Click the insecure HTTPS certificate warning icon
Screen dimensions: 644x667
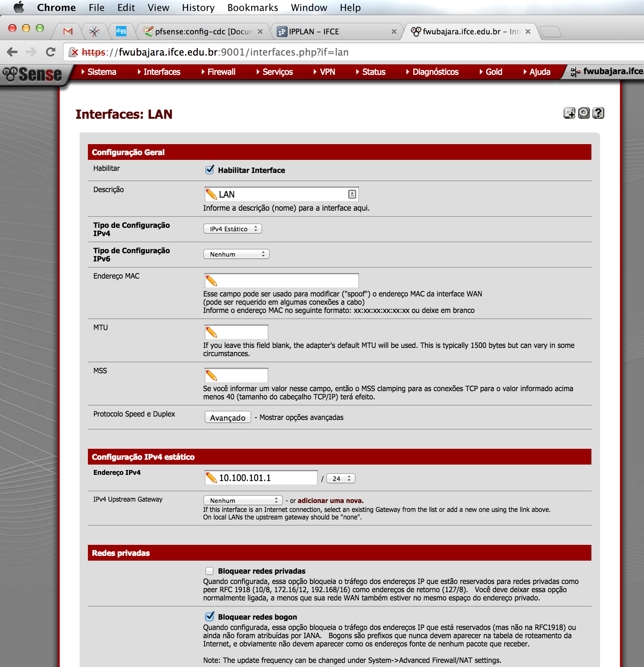pyautogui.click(x=73, y=52)
